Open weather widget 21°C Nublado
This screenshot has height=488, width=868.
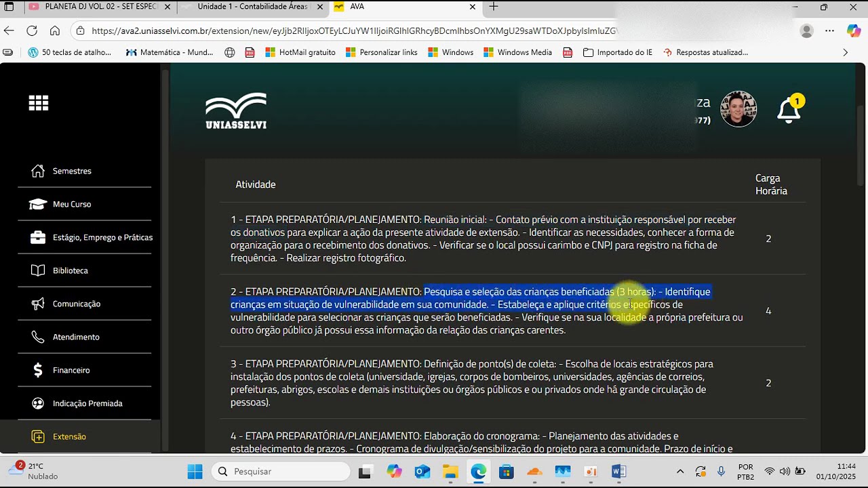(x=34, y=471)
